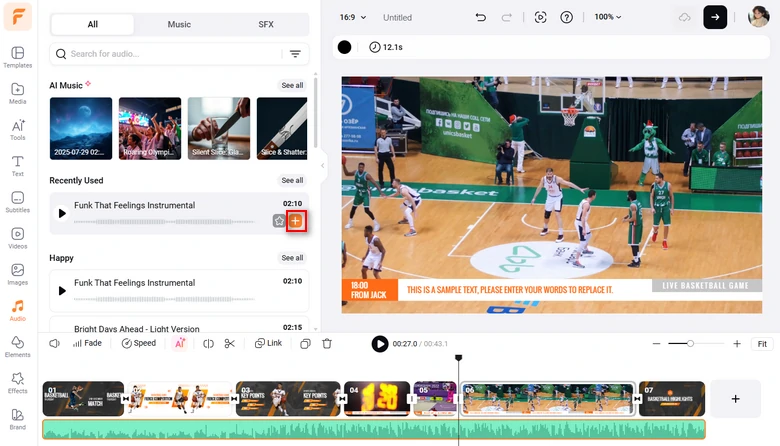Open the Images sidebar panel

[17, 275]
